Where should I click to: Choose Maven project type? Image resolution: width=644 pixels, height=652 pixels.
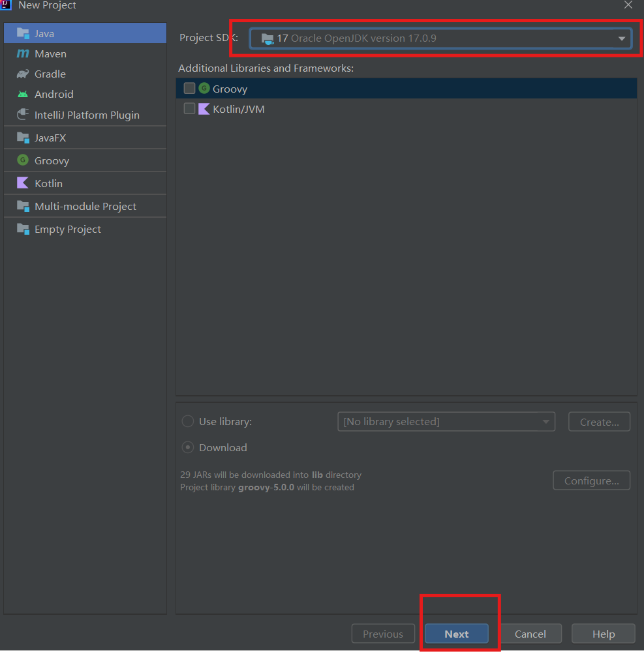coord(85,53)
